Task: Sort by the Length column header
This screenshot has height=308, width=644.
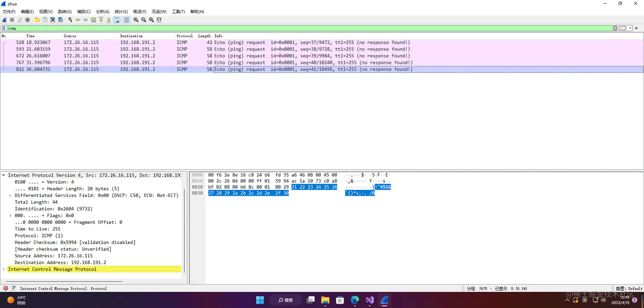Action: tap(204, 36)
